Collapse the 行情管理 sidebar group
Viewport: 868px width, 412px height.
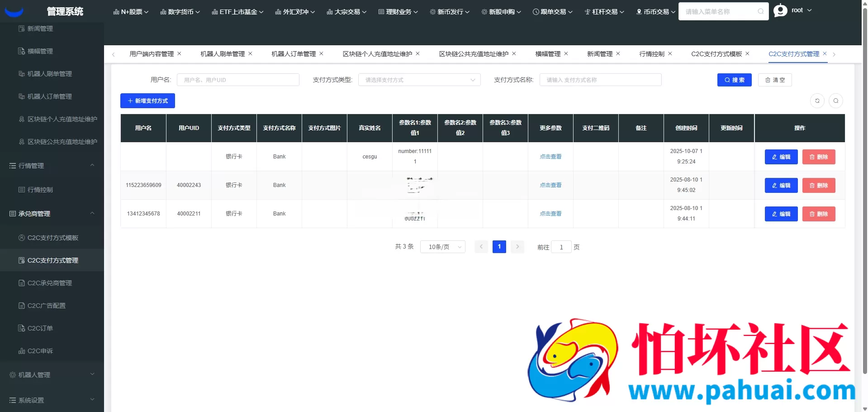tap(52, 166)
